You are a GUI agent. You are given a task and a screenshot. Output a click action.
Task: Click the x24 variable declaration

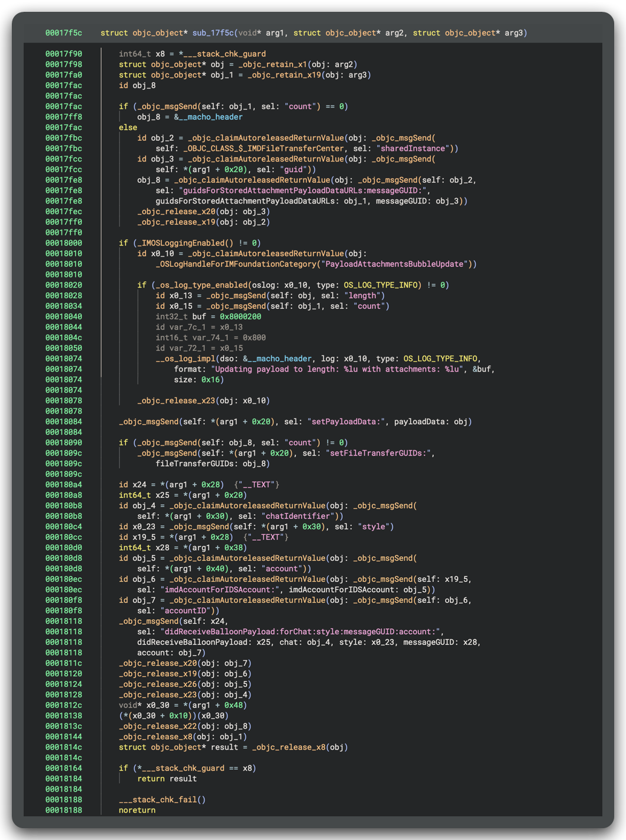(x=138, y=485)
